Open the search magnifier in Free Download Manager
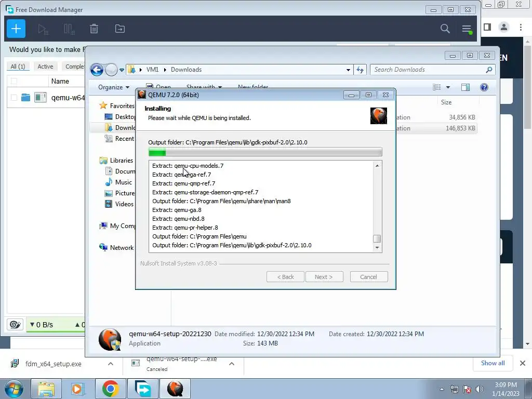 (445, 29)
